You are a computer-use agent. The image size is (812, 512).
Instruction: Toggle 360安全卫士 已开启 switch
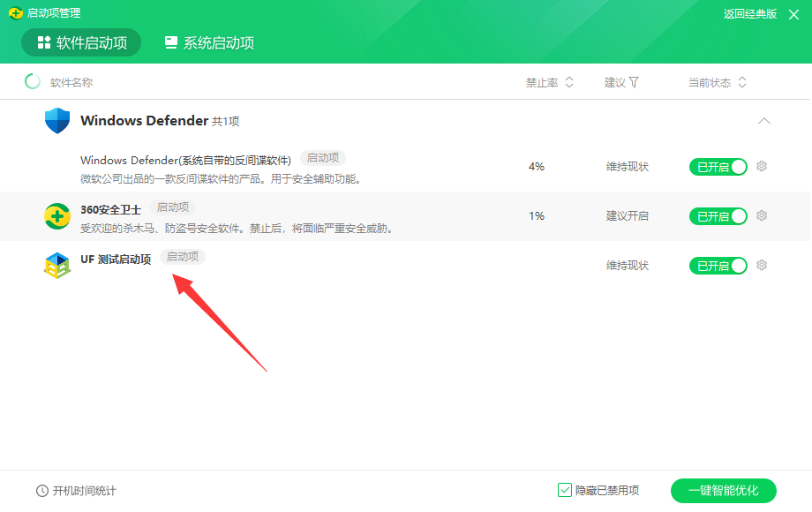tap(718, 216)
